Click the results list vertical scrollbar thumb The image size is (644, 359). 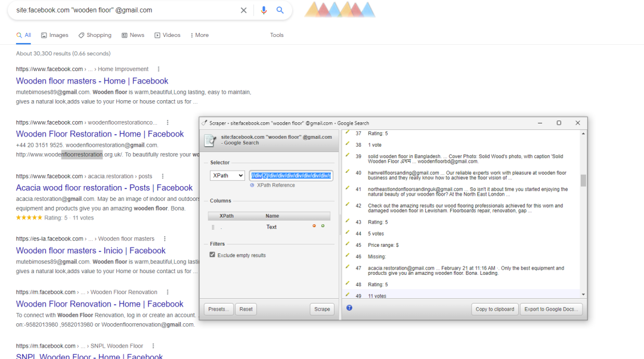click(583, 180)
